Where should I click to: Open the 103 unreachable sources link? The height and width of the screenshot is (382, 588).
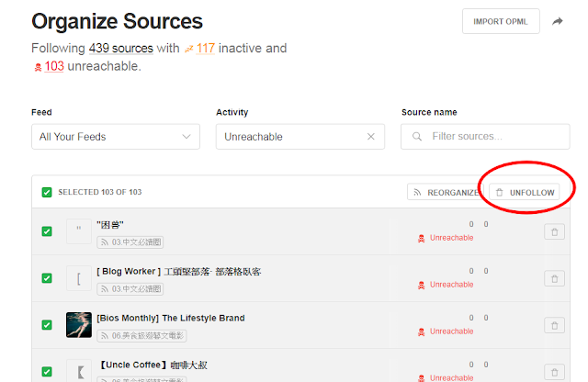pos(54,66)
